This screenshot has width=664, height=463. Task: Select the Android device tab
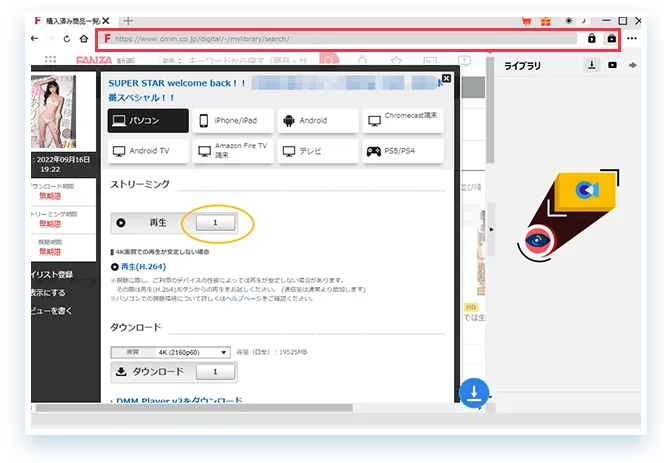(x=318, y=120)
